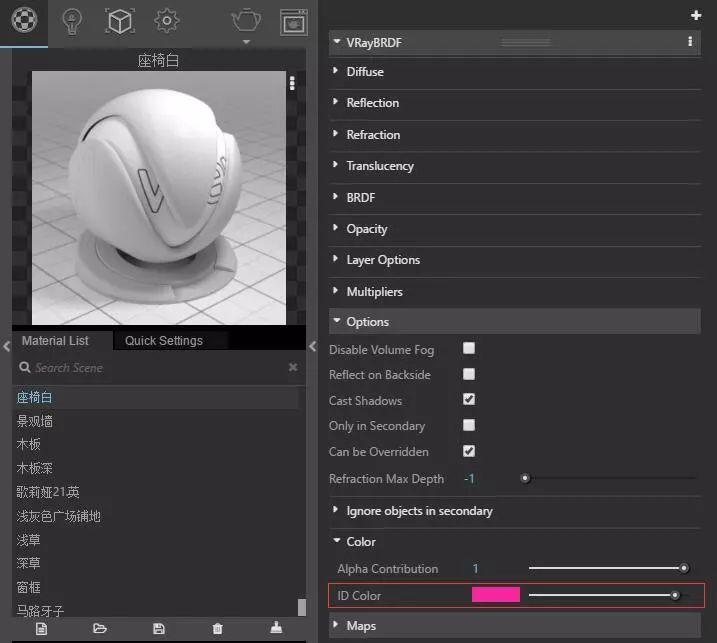Click the search magnifier icon
The image size is (717, 643).
(25, 367)
